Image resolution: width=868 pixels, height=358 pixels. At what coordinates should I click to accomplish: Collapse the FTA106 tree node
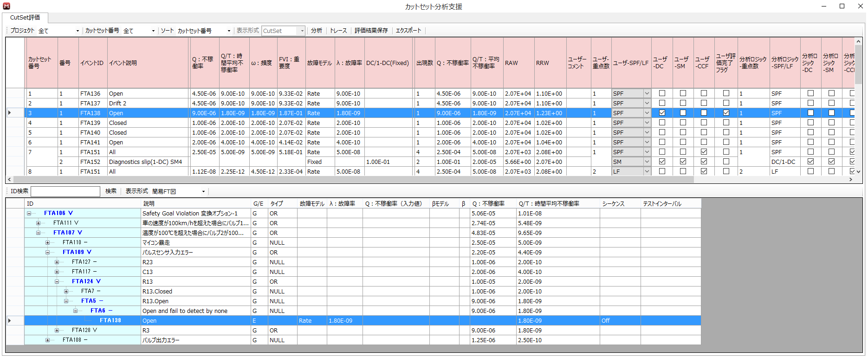point(29,214)
